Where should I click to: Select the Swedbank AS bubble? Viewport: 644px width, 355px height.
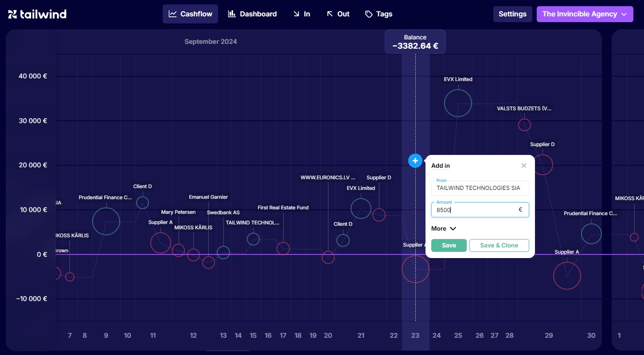223,253
